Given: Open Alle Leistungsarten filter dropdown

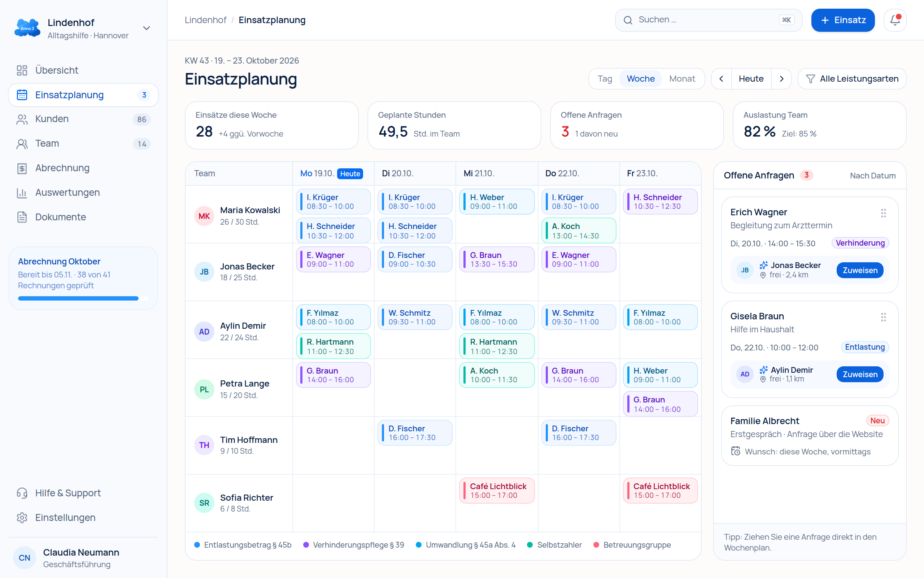Looking at the screenshot, I should pos(852,79).
